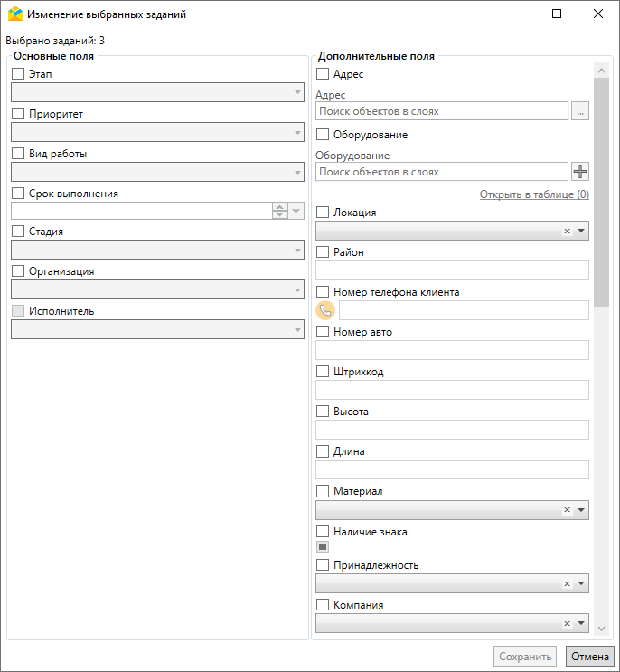Clear the Локация field with the x icon
Viewport: 620px width, 672px height.
567,232
